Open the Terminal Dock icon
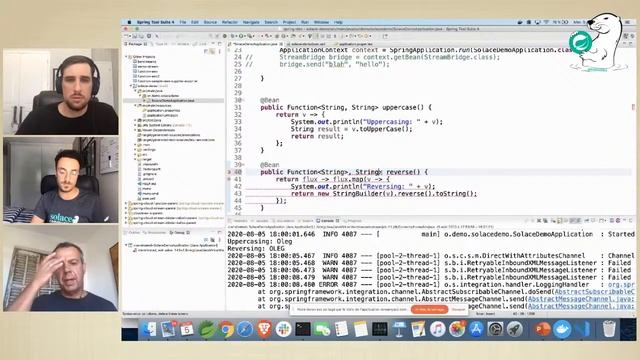Screen dimensions: 640x360 [x=303, y=329]
